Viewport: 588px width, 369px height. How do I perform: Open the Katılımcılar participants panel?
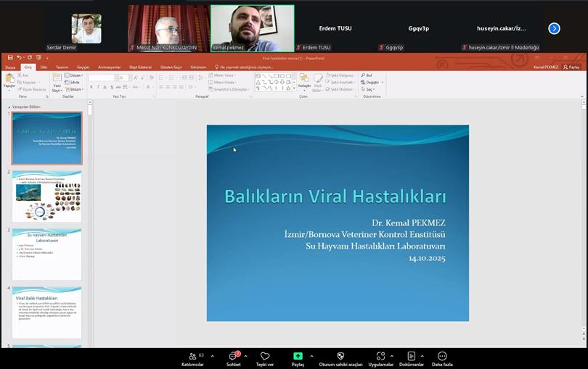192,356
